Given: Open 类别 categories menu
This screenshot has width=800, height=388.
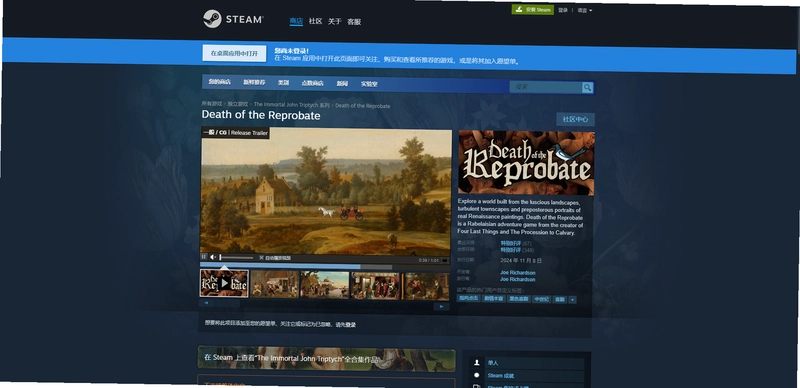Looking at the screenshot, I should [x=283, y=83].
